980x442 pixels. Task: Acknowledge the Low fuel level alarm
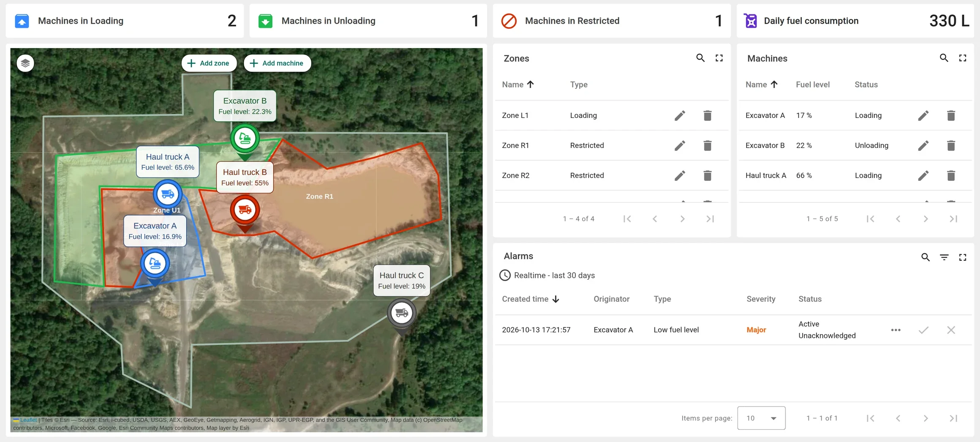[x=924, y=330]
